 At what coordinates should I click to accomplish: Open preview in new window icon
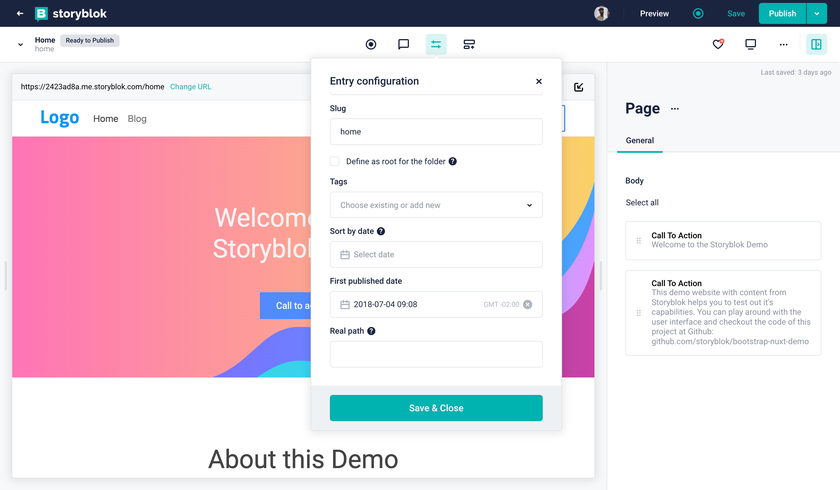(x=579, y=87)
